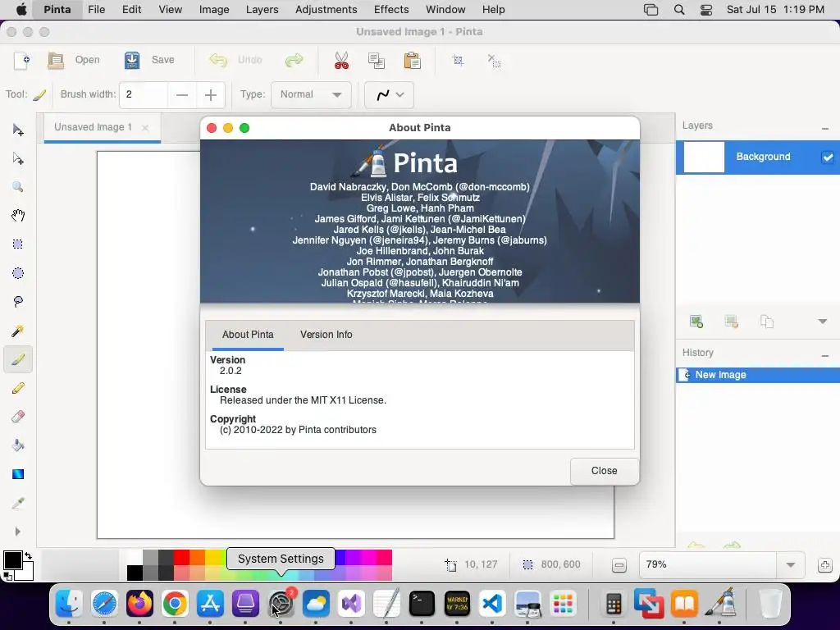This screenshot has height=630, width=840.
Task: Click the Delete Layer icon
Action: [x=732, y=322]
